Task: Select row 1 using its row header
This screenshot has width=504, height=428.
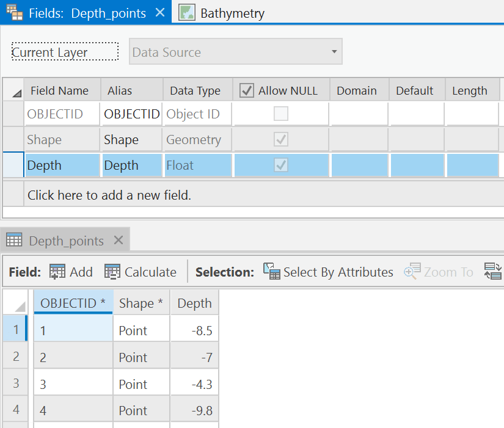Action: click(14, 328)
